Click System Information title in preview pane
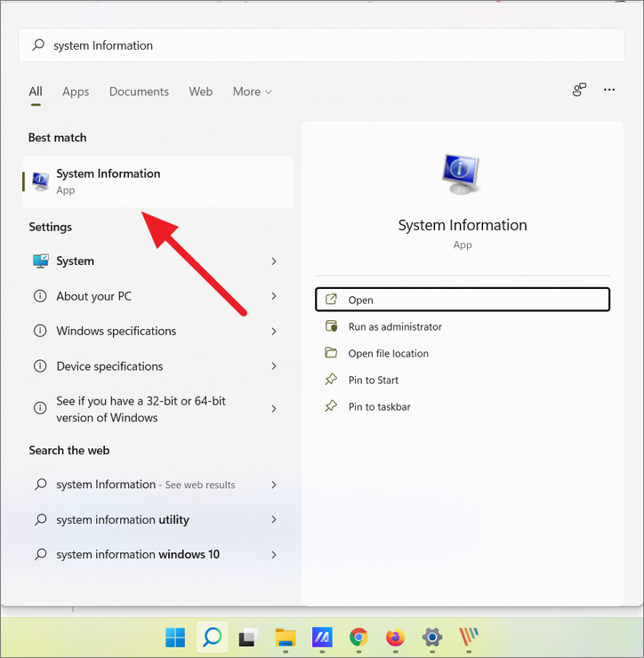This screenshot has height=658, width=644. pyautogui.click(x=463, y=225)
